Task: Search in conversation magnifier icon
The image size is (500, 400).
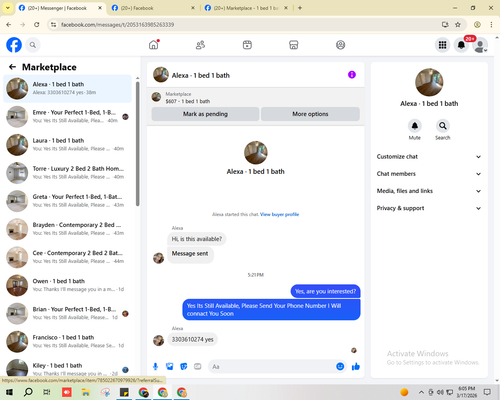Action: click(443, 126)
